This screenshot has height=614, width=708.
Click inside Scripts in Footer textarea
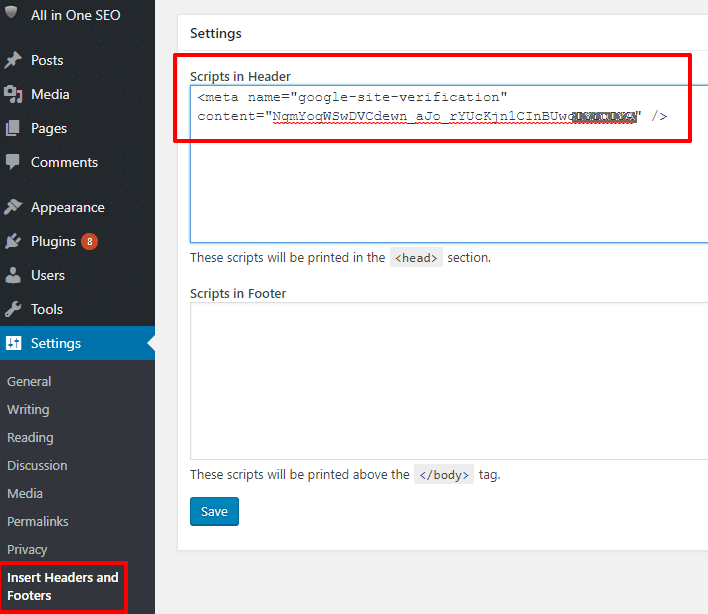[x=449, y=381]
